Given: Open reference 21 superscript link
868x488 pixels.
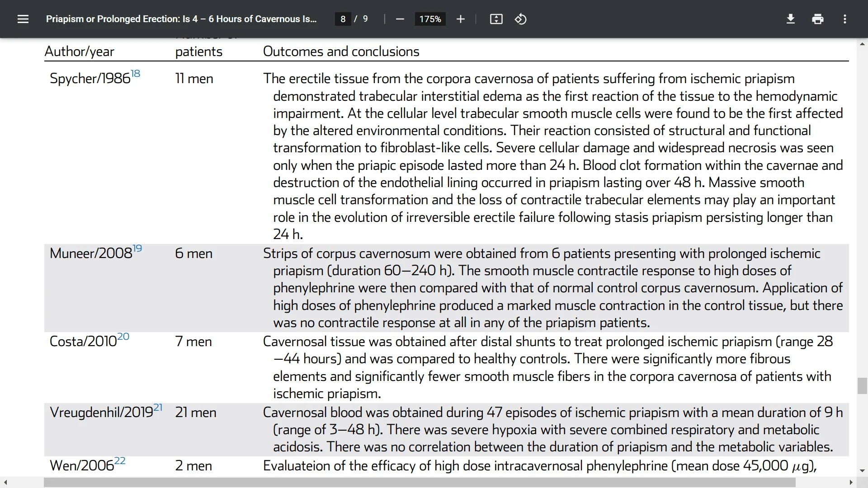Looking at the screenshot, I should click(x=158, y=407).
